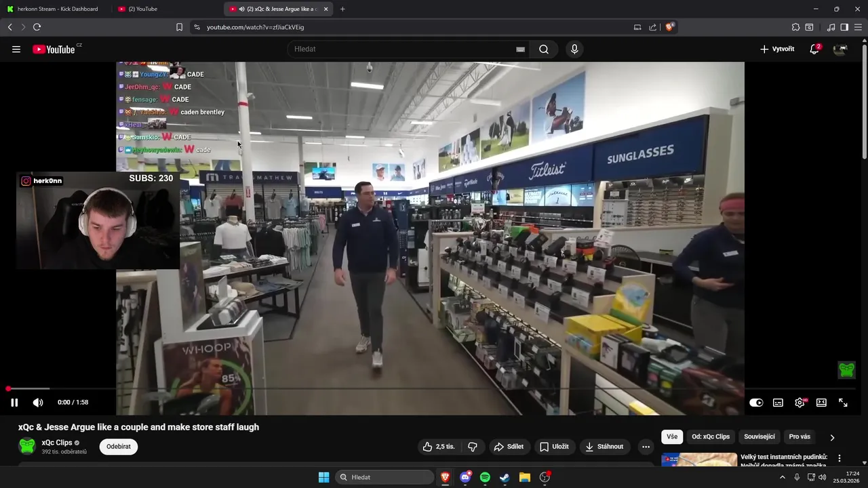Toggle subtitles in the player

778,403
